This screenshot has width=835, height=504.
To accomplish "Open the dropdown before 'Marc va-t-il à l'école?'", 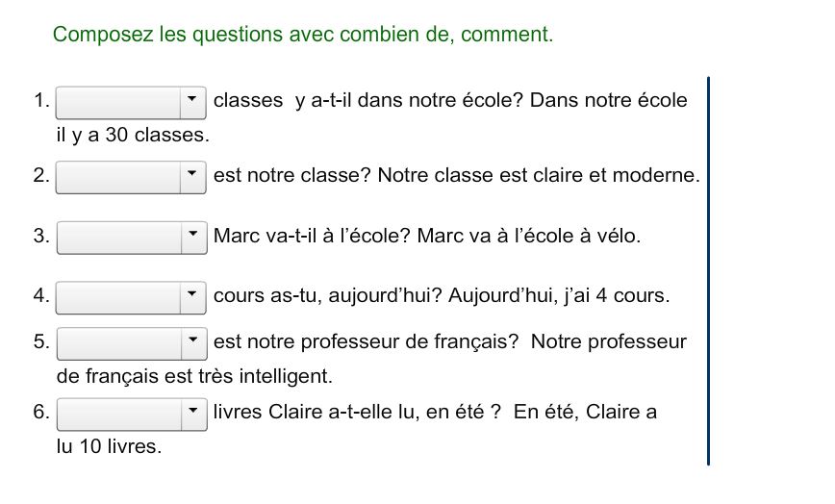I will click(132, 238).
